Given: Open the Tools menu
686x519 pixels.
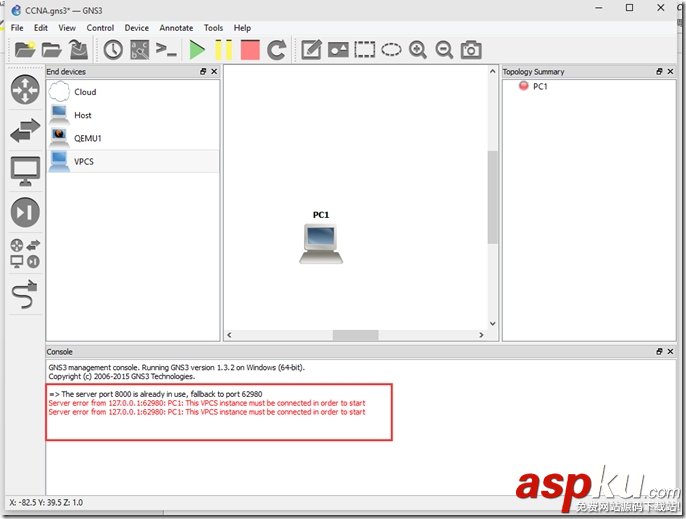Looking at the screenshot, I should pyautogui.click(x=214, y=28).
